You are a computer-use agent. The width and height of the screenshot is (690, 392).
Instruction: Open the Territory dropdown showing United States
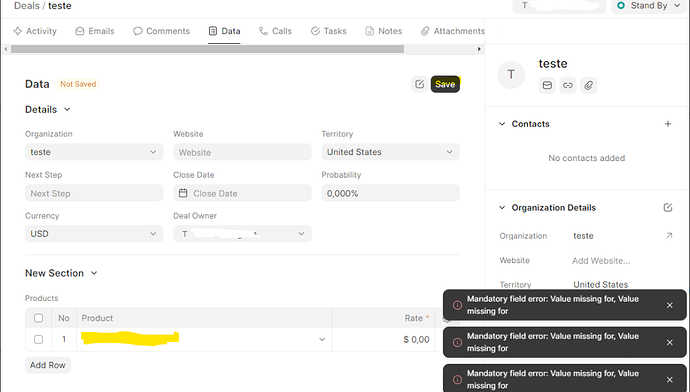(x=390, y=152)
